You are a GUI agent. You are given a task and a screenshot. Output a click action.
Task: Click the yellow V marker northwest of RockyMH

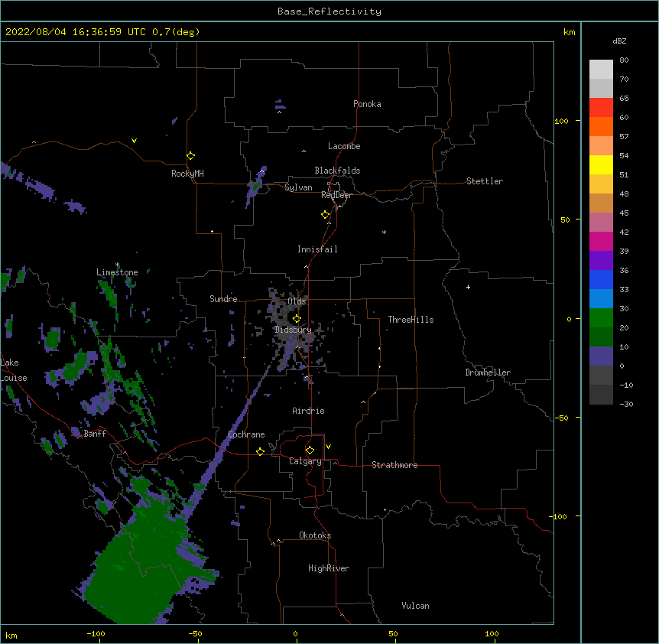134,141
